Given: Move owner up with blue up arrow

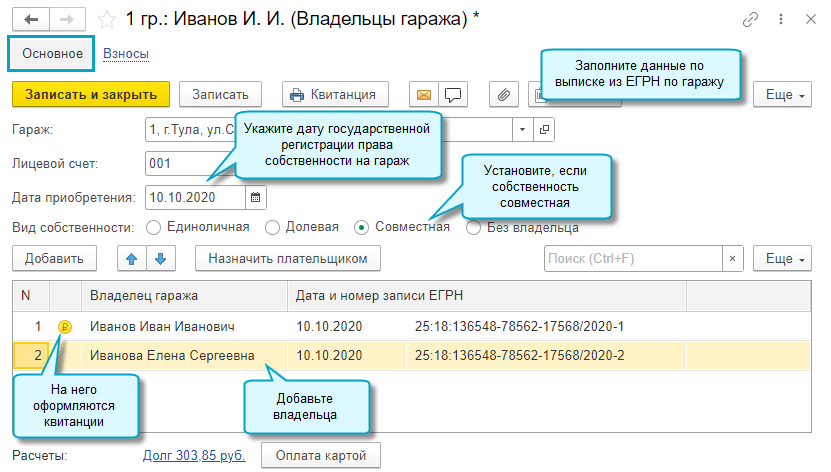Looking at the screenshot, I should 132,259.
